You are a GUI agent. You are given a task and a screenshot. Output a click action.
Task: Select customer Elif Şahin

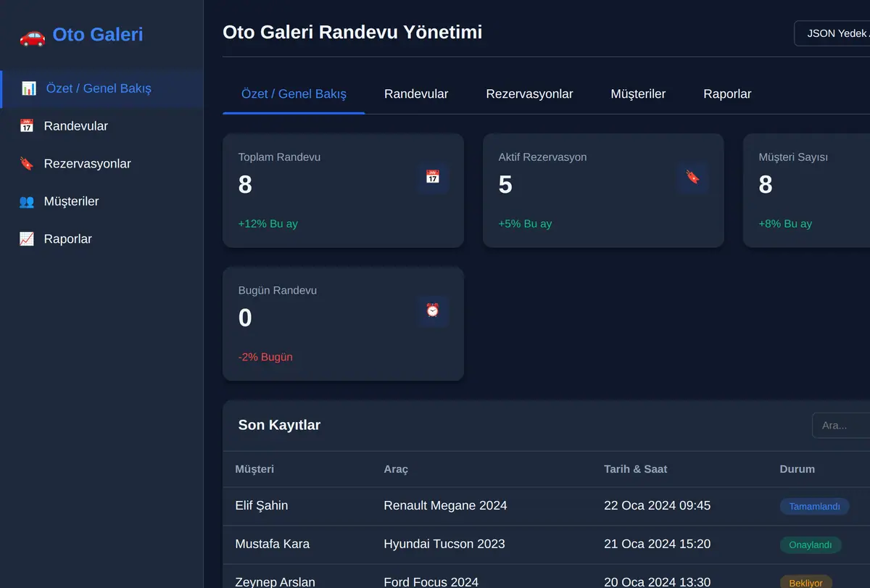pos(262,505)
